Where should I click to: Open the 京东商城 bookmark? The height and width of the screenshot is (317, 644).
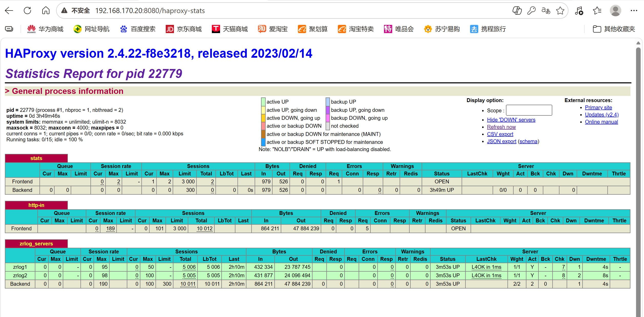coord(184,29)
